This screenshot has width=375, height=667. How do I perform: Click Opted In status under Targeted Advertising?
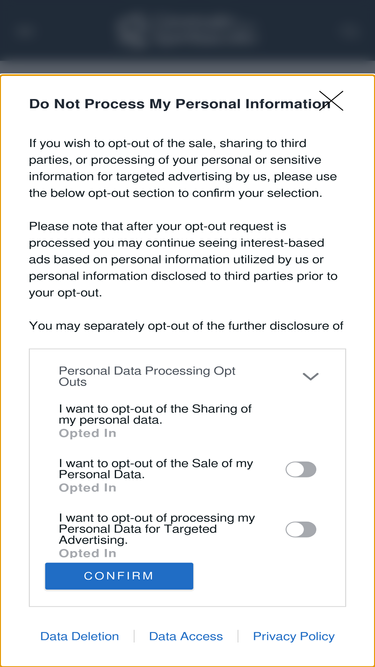87,553
